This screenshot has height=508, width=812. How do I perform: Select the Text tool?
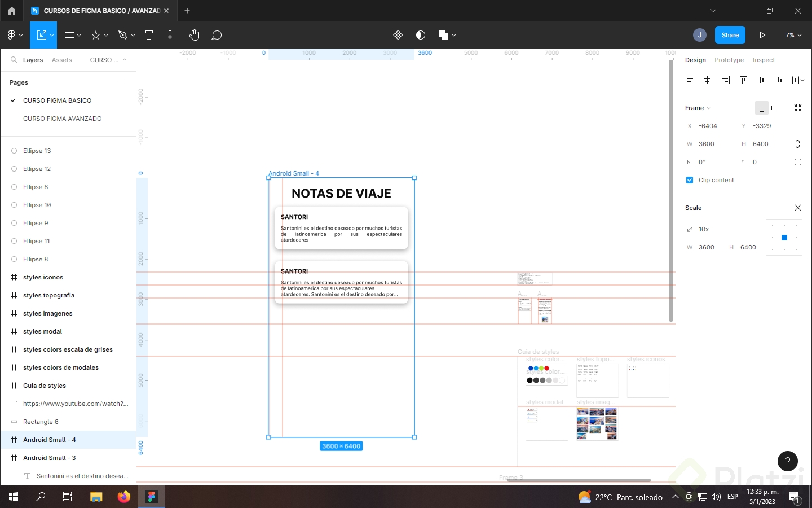(x=149, y=35)
